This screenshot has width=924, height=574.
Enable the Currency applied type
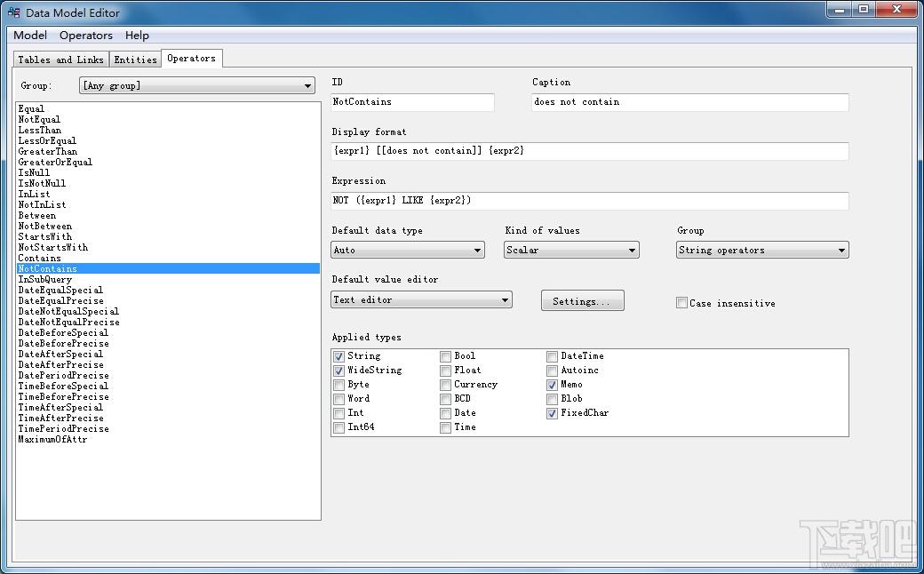pos(446,385)
